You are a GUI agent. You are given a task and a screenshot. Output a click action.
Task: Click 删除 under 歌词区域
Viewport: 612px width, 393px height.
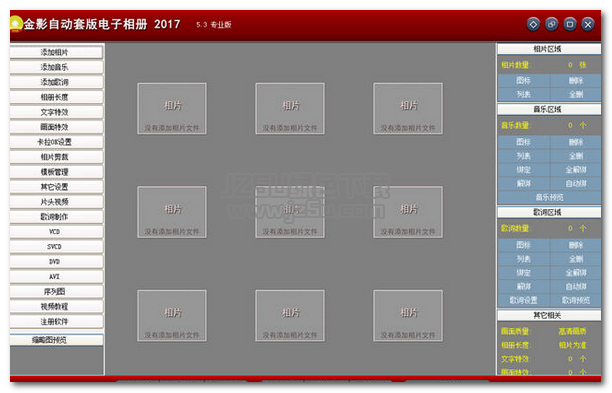[575, 245]
